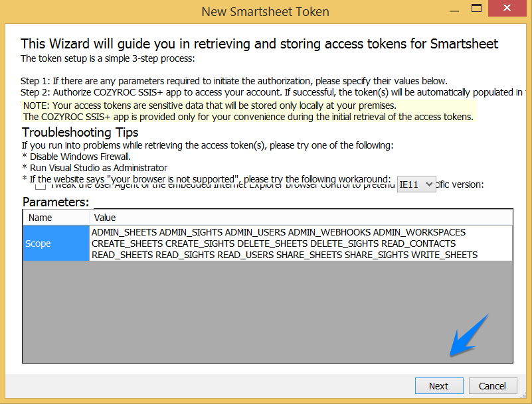Click the Step 1 instruction line

click(x=234, y=81)
